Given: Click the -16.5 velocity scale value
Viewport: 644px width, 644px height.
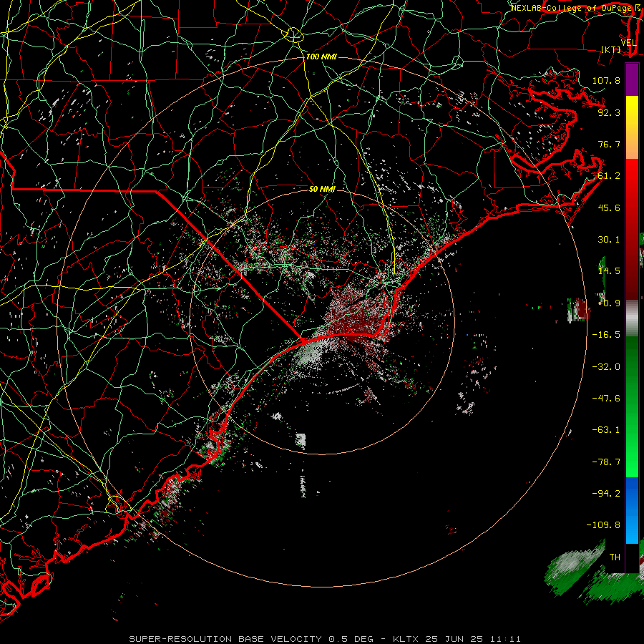Looking at the screenshot, I should [x=606, y=335].
